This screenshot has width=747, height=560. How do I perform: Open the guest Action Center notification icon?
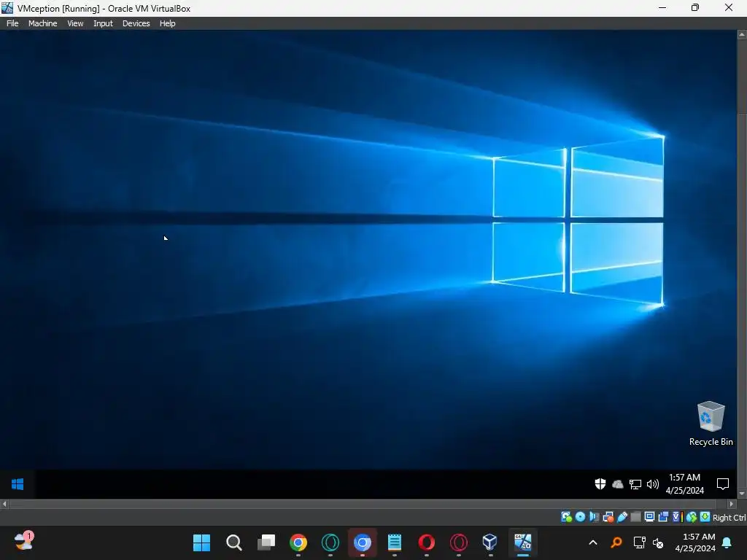(x=723, y=484)
